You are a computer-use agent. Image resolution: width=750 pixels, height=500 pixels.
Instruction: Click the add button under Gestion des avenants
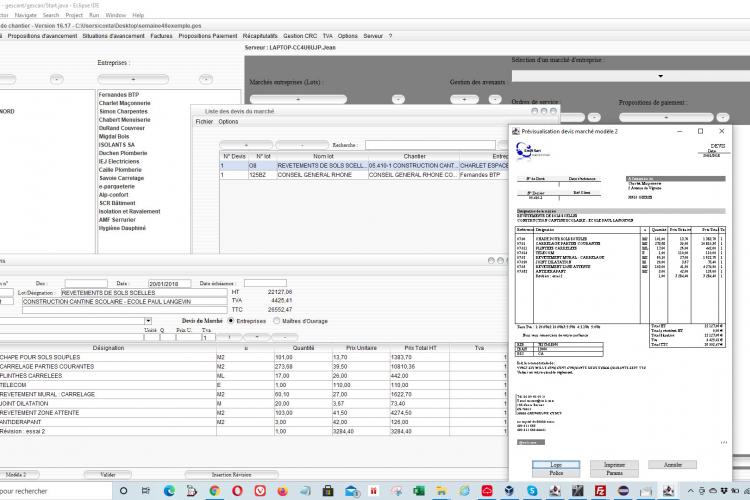pos(464,100)
